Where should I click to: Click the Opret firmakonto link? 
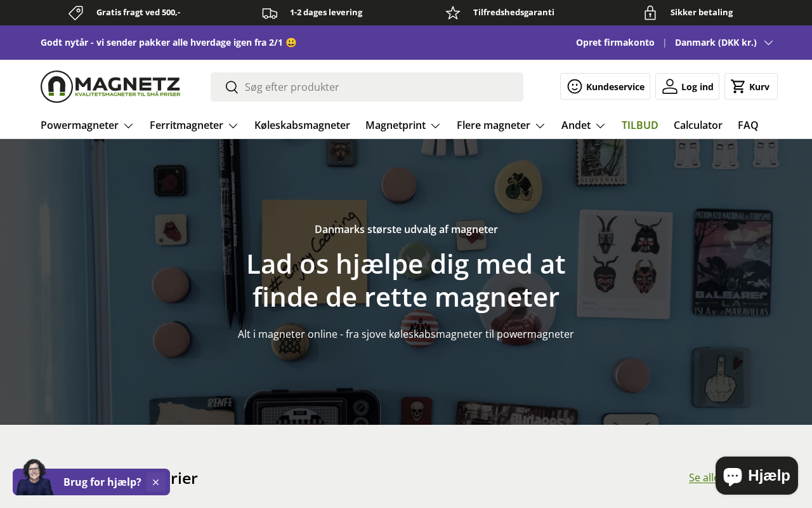(615, 43)
